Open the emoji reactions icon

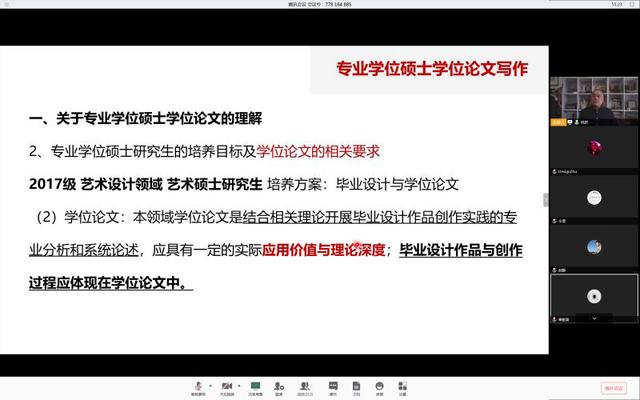coord(380,385)
